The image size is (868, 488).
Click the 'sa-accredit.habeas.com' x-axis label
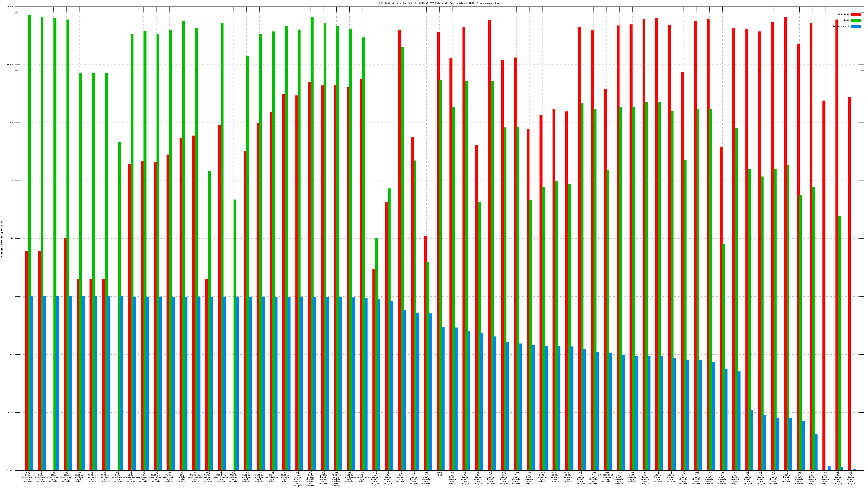point(606,477)
